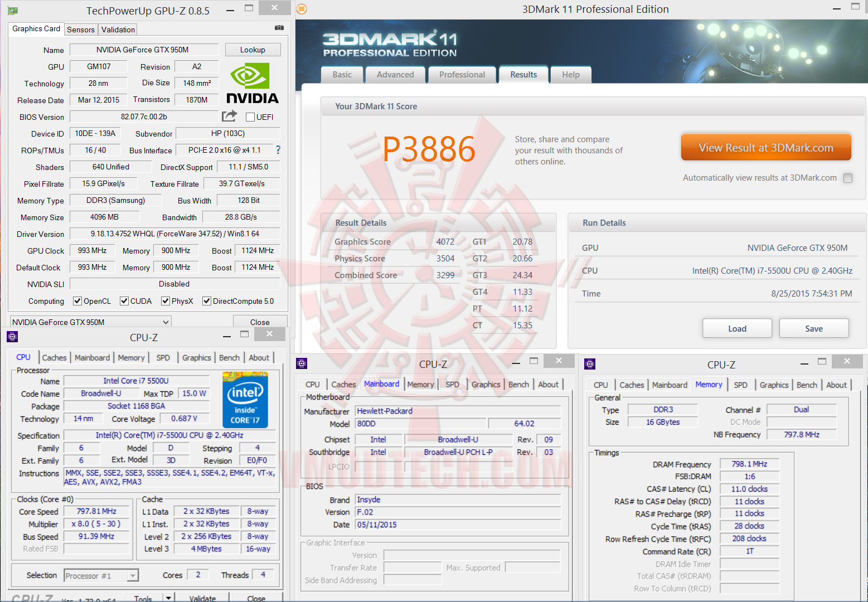Open Caches tab in the CPU-Z processor window

click(54, 358)
